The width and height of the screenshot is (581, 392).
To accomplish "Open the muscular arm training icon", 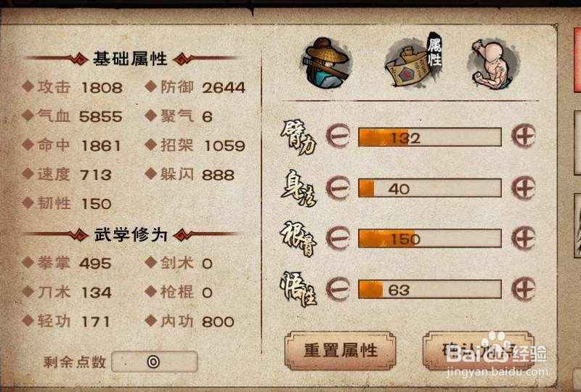I will 493,64.
